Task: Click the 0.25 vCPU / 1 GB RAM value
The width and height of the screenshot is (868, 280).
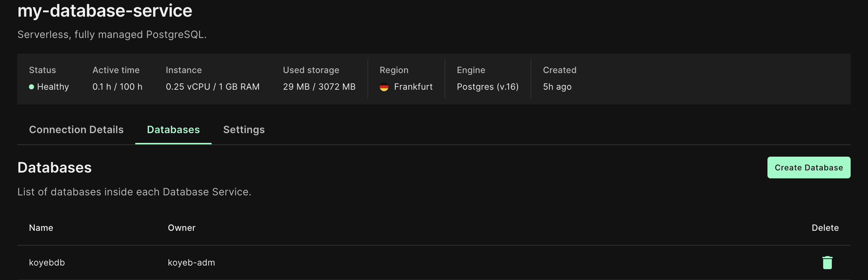Action: click(x=213, y=87)
